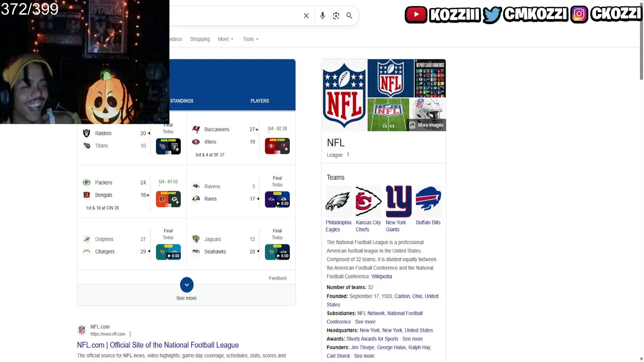Viewport: 644px width, 362px height.
Task: Click the Packers G logo
Action: click(x=87, y=183)
